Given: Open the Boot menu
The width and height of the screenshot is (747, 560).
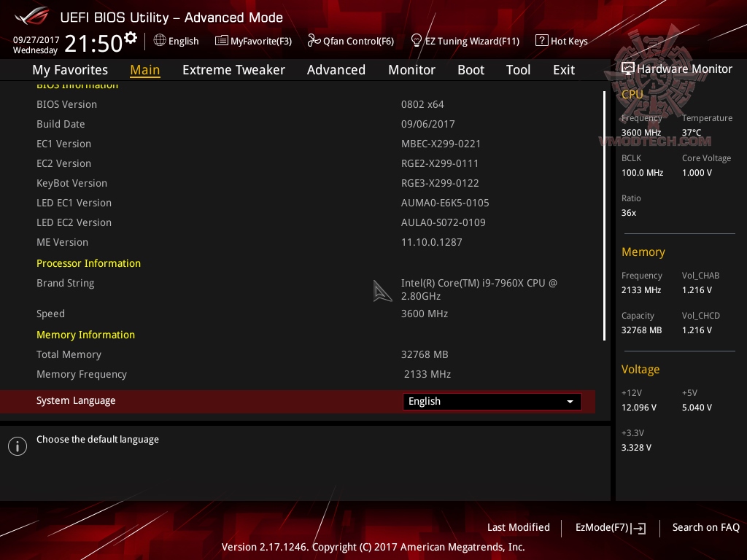Looking at the screenshot, I should [471, 70].
